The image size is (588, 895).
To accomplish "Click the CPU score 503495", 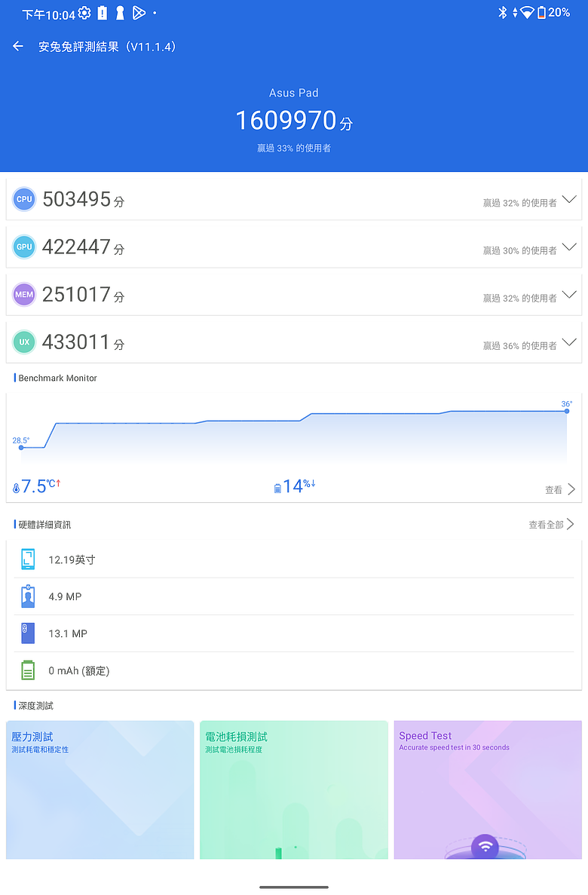I will click(x=76, y=199).
